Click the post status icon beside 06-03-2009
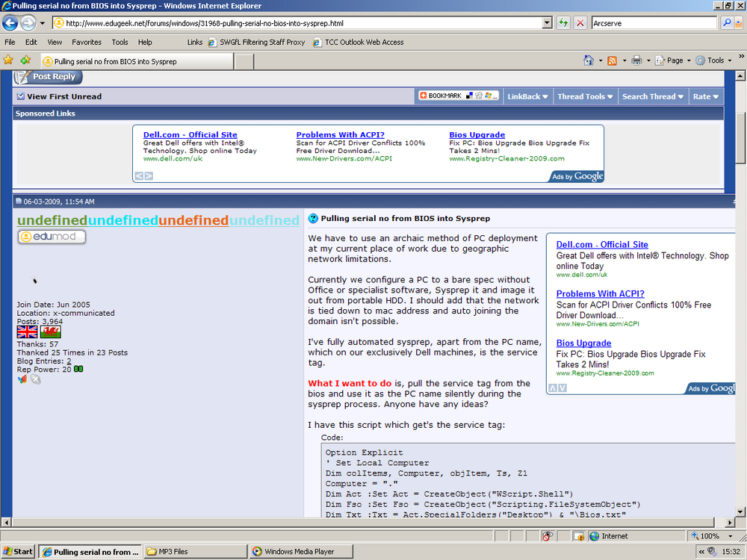The width and height of the screenshot is (747, 560). click(x=19, y=202)
